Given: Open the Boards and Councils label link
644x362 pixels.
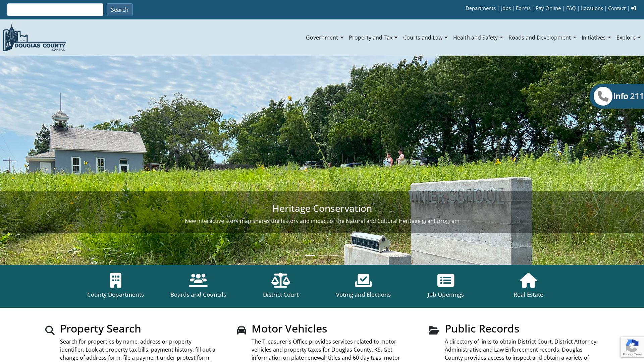Looking at the screenshot, I should click(198, 295).
